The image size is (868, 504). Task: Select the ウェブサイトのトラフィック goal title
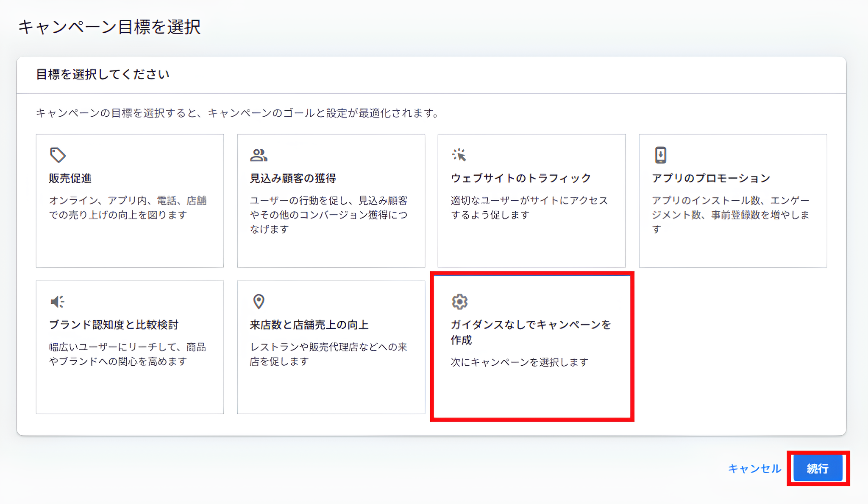(x=521, y=178)
